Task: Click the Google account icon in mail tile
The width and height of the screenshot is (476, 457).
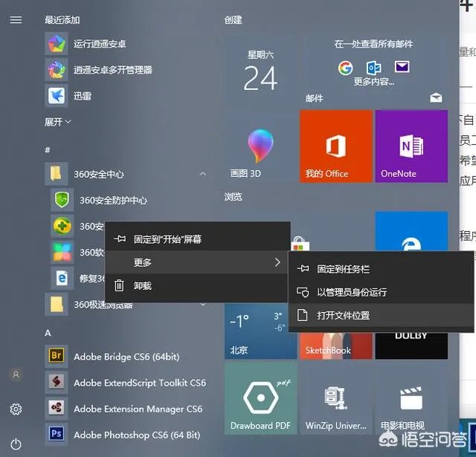Action: [345, 68]
